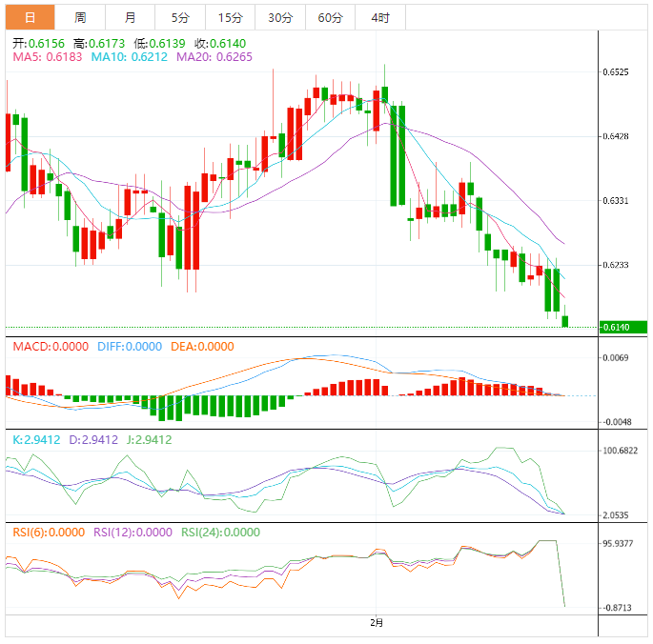Select the 日 daily timeframe tab
This screenshot has width=653, height=644.
coord(30,17)
